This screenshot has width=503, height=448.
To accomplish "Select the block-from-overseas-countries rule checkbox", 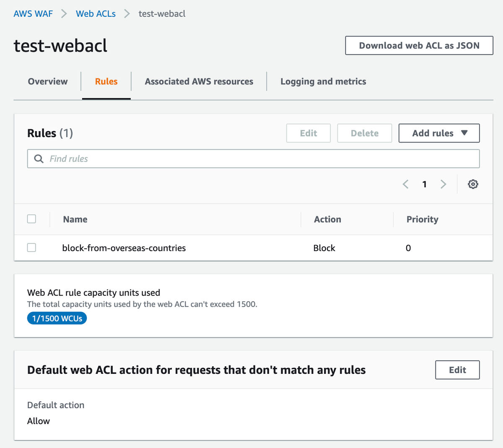I will [31, 248].
